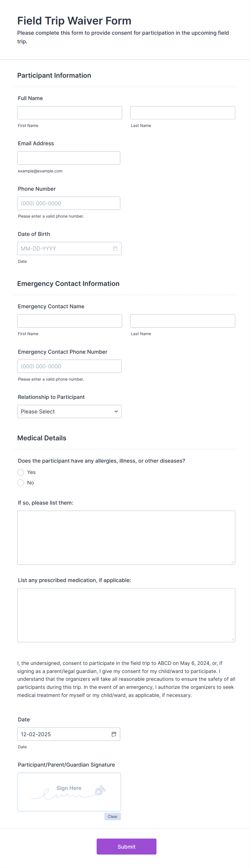Click the Emergency Contact First Name field

(x=69, y=320)
